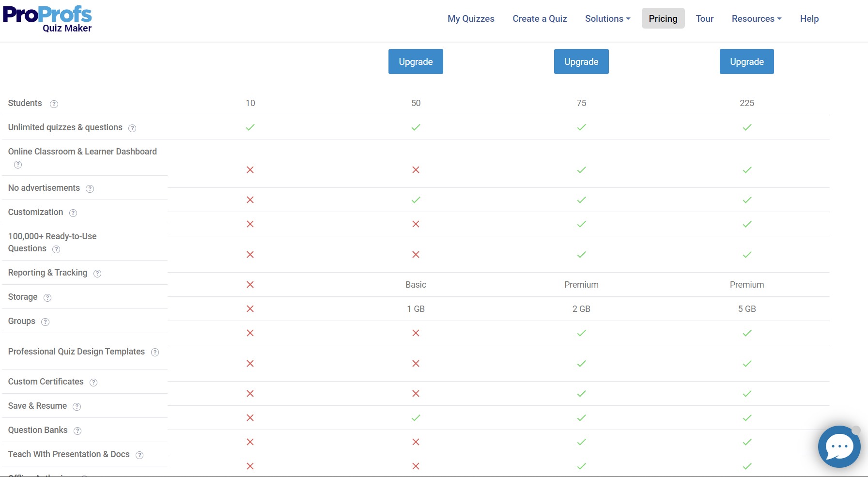Click the help icon beside Storage

(47, 298)
